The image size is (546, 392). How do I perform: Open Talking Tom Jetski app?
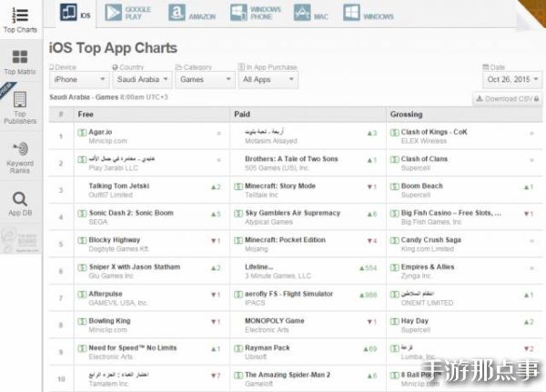coord(119,186)
